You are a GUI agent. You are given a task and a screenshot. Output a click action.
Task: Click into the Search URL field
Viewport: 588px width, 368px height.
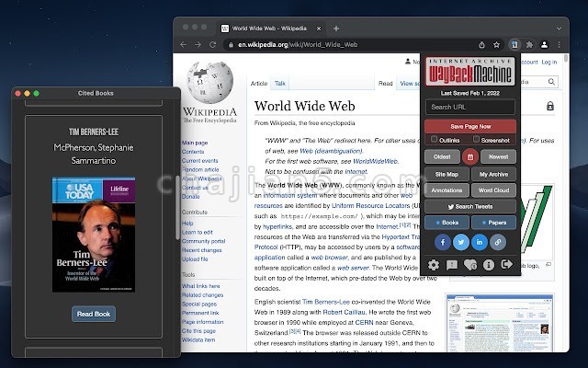coord(470,107)
